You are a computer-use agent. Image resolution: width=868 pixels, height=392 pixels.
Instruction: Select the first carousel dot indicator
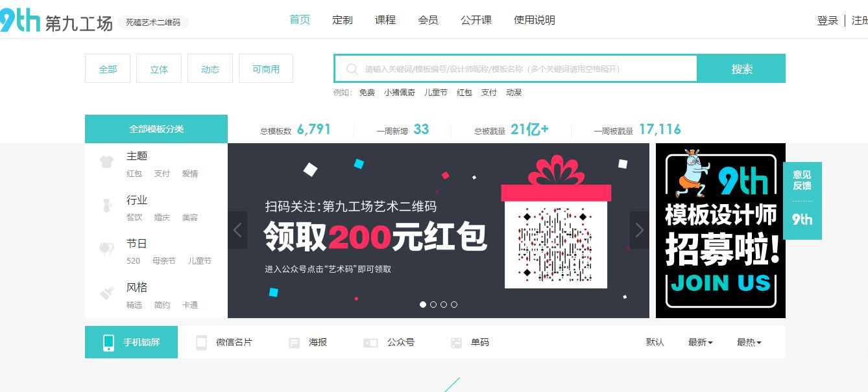tap(423, 305)
